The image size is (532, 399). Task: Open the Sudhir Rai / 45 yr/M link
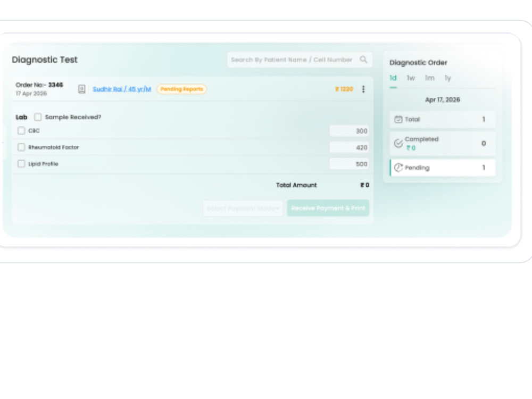tap(122, 89)
